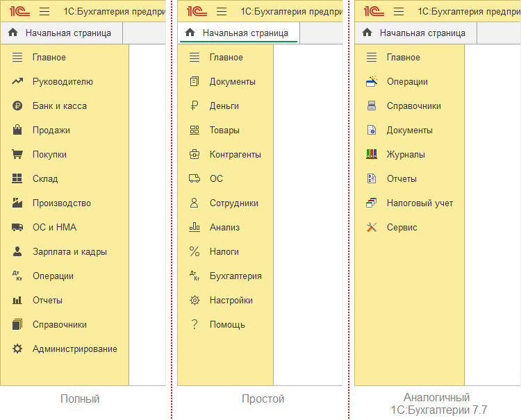This screenshot has height=420, width=521.
Task: Click 1C logo in the 7.7-style window
Action: pos(374,12)
